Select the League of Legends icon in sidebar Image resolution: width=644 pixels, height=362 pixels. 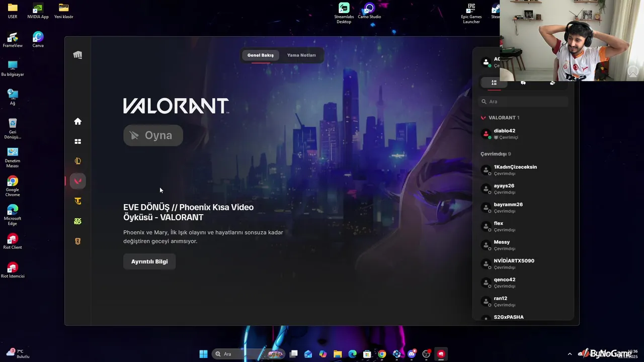(x=77, y=161)
